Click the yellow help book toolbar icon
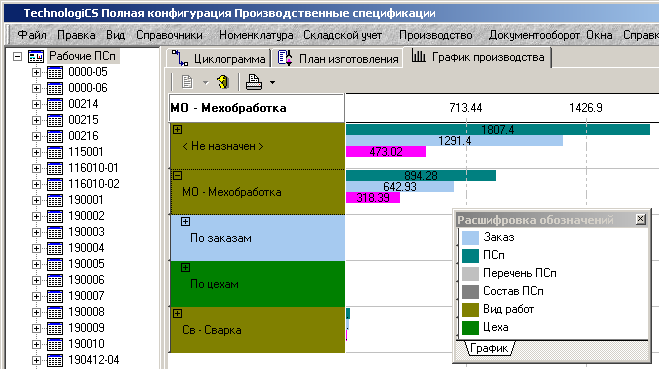 coord(223,82)
